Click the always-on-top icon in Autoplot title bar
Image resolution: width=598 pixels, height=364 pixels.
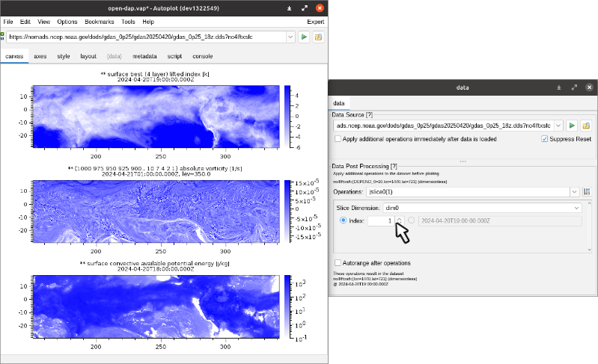pyautogui.click(x=290, y=9)
